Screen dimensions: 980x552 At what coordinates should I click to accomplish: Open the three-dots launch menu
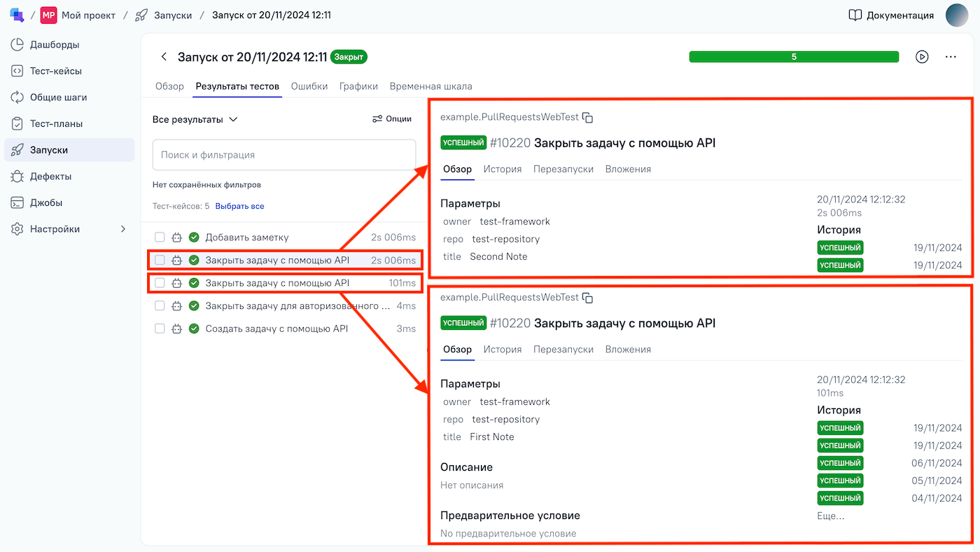point(951,57)
